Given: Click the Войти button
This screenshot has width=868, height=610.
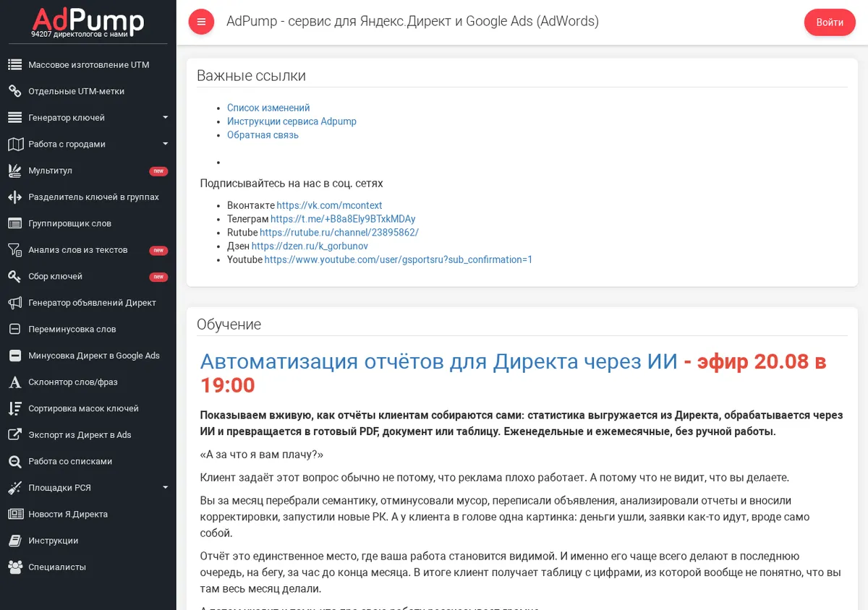Looking at the screenshot, I should coord(830,22).
